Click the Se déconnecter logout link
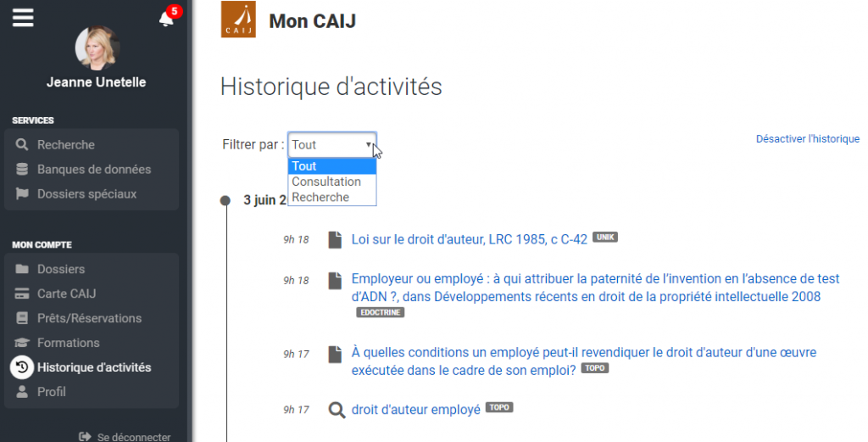Image resolution: width=868 pixels, height=442 pixels. [x=133, y=437]
